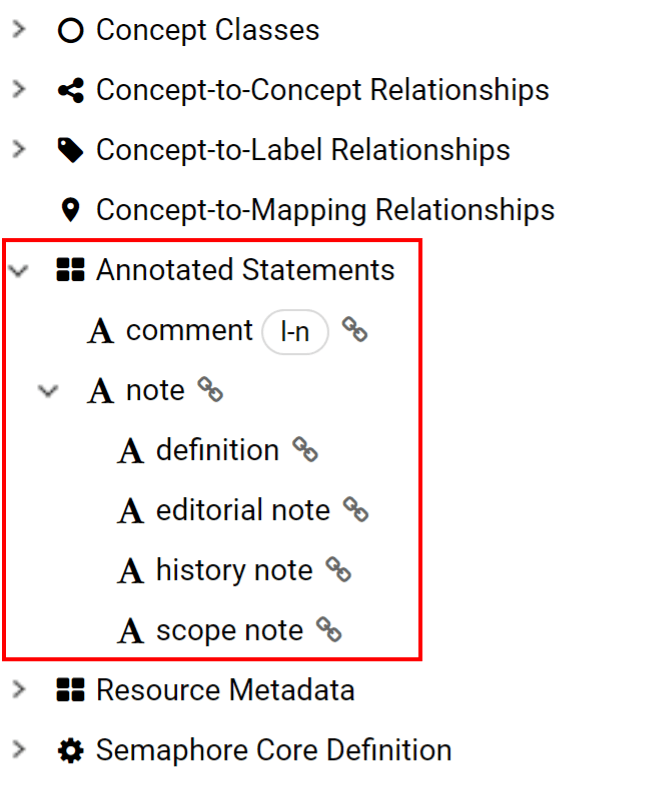Expand Semaphore Core Definition chevron
Image resolution: width=650 pixels, height=796 pixels.
(18, 750)
